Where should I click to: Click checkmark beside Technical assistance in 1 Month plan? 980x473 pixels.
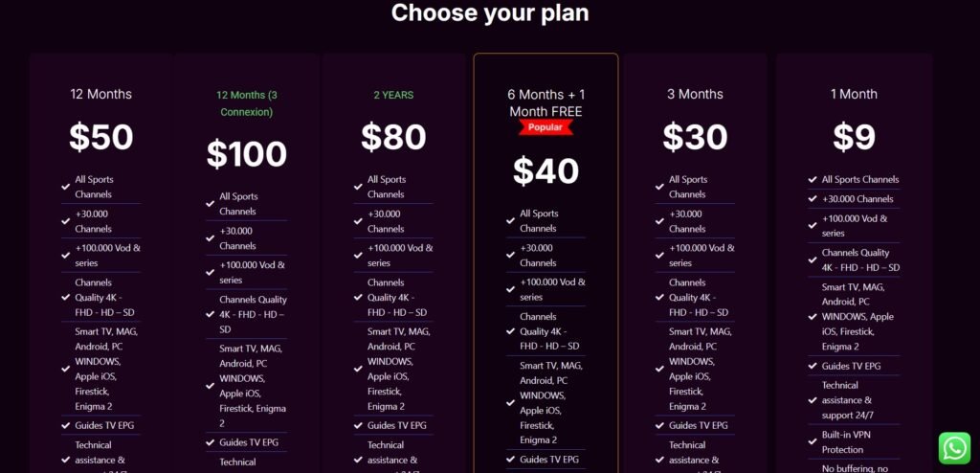(813, 400)
